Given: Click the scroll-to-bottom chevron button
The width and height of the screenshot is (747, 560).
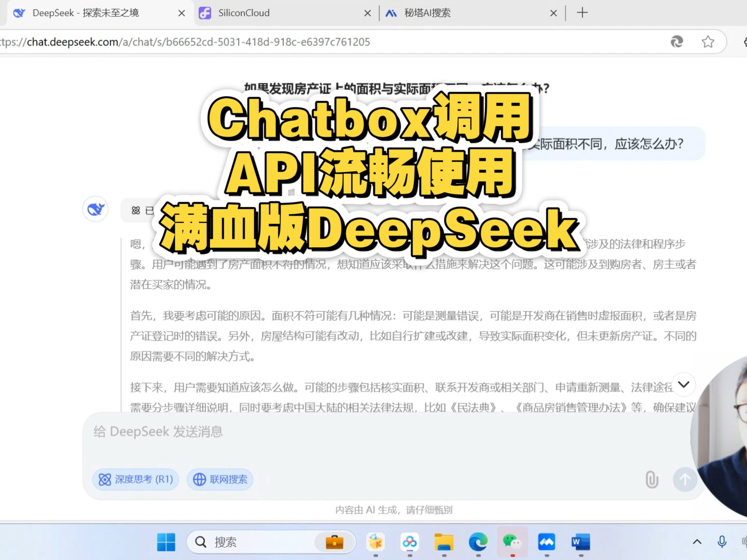Looking at the screenshot, I should (684, 385).
